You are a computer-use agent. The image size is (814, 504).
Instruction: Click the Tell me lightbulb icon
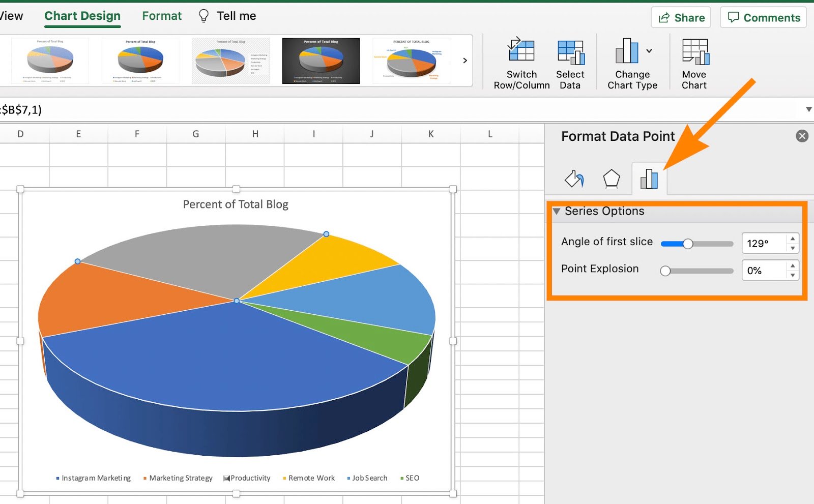pyautogui.click(x=204, y=16)
